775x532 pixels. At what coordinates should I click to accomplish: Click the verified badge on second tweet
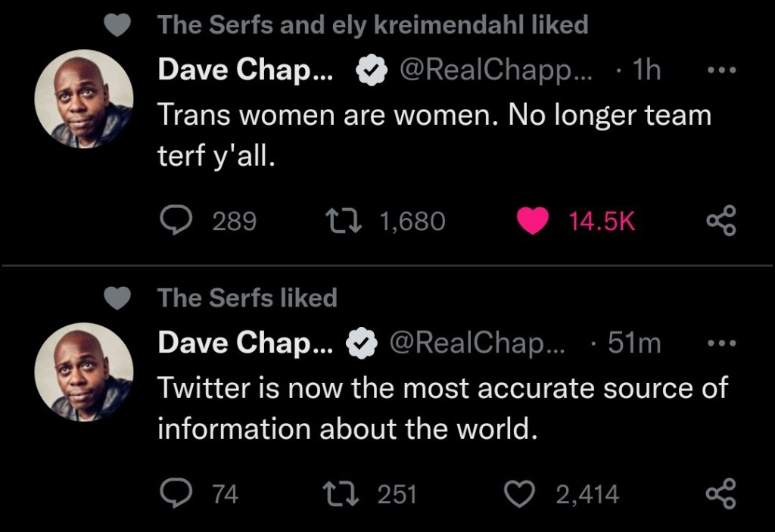[x=362, y=344]
